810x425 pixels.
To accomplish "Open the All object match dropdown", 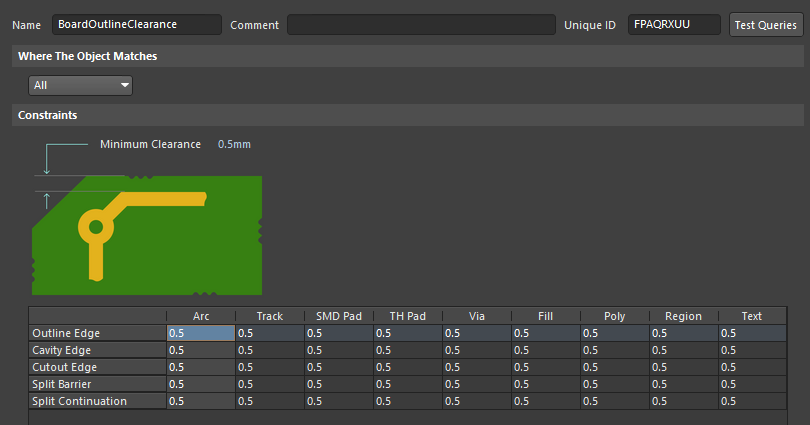I will (x=81, y=86).
